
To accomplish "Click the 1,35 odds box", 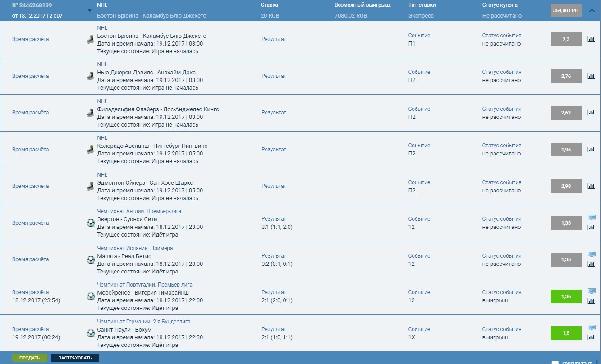I will 566,259.
